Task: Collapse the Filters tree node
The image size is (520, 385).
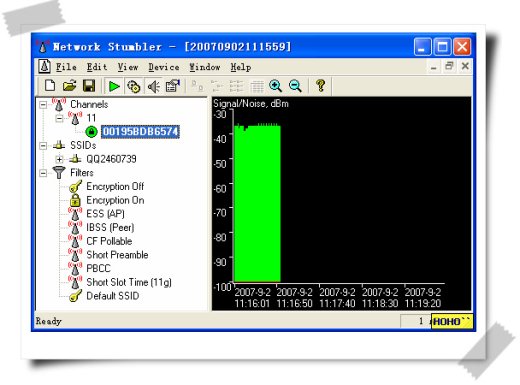Action: point(43,173)
